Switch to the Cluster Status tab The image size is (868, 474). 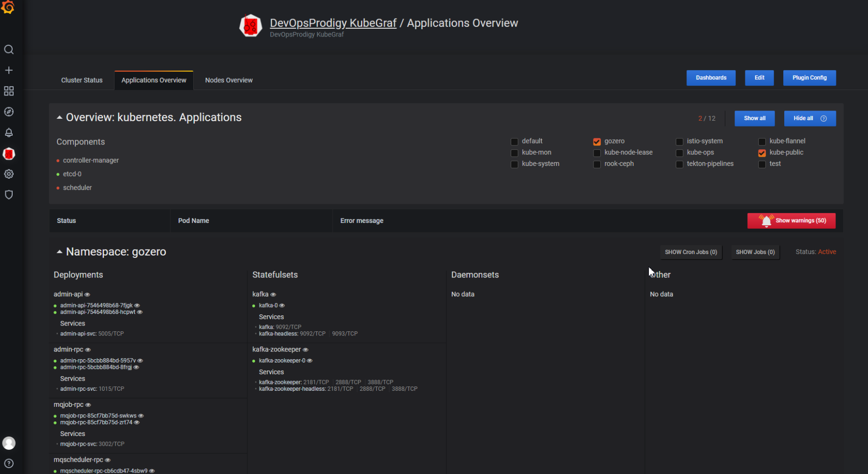coord(82,80)
